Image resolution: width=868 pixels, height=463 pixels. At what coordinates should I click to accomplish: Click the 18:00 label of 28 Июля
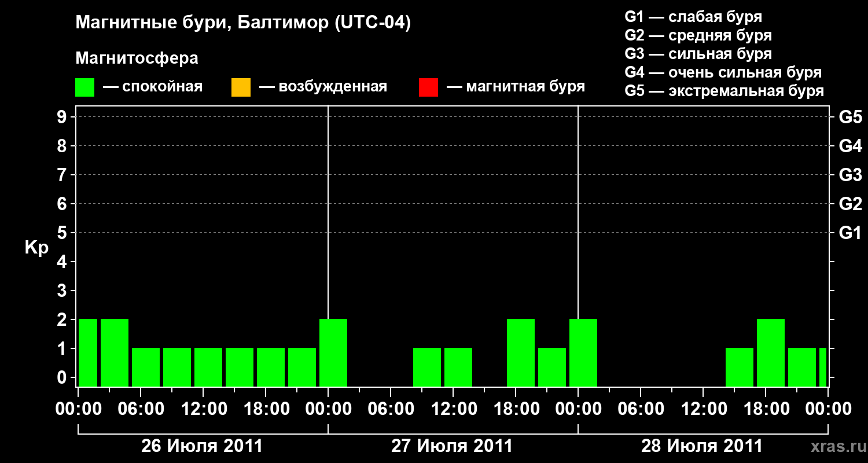(x=766, y=409)
